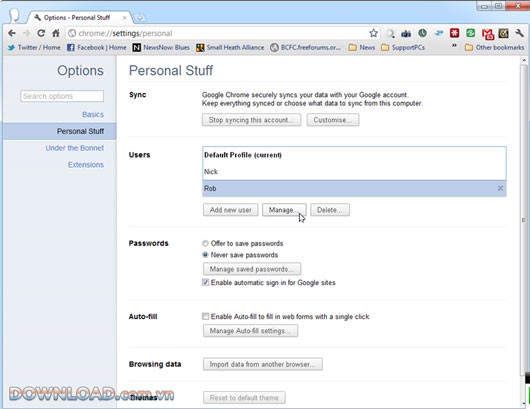Open the Other bookmarks folder
Screen dimensions: 530x409
tap(495, 47)
